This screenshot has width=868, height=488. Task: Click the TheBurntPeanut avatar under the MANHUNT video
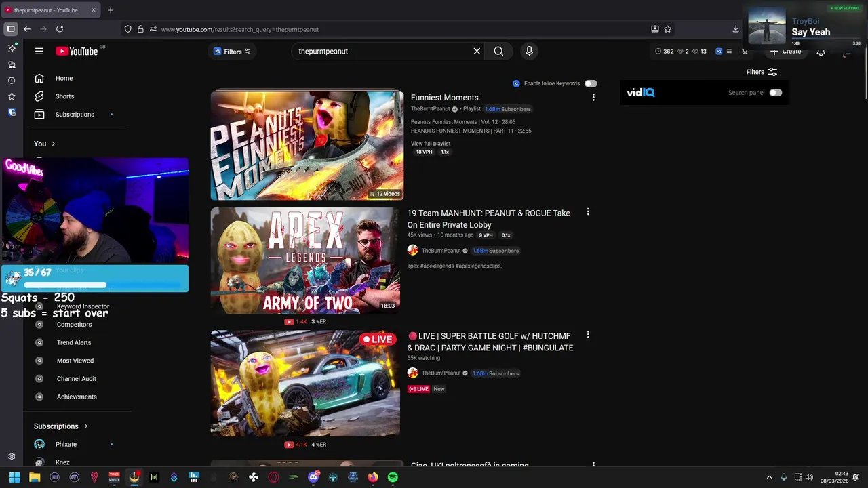click(x=412, y=250)
